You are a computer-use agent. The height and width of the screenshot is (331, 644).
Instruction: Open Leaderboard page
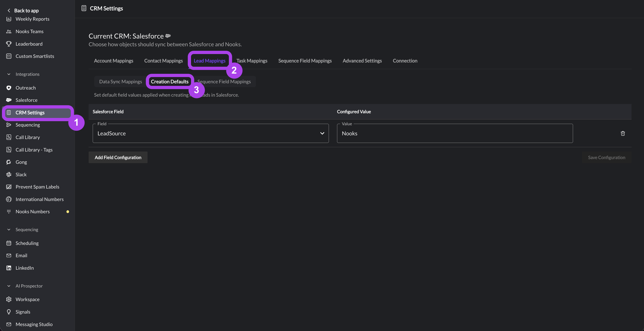click(29, 44)
